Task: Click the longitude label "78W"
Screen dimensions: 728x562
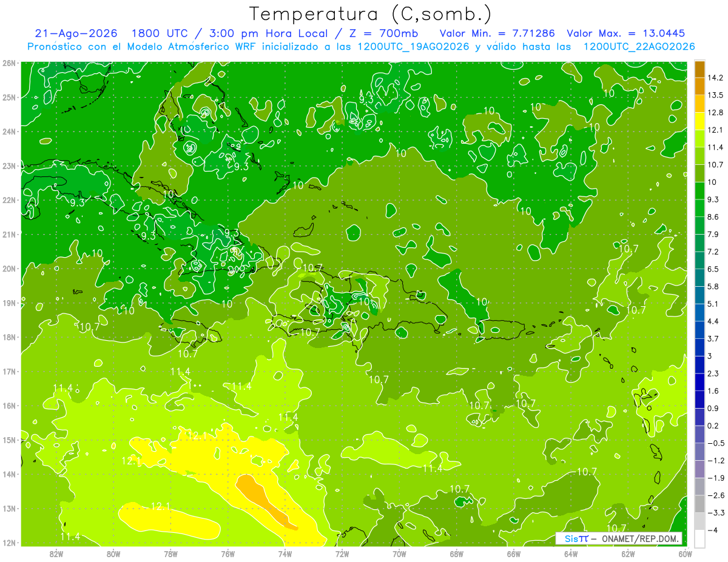Action: click(170, 554)
